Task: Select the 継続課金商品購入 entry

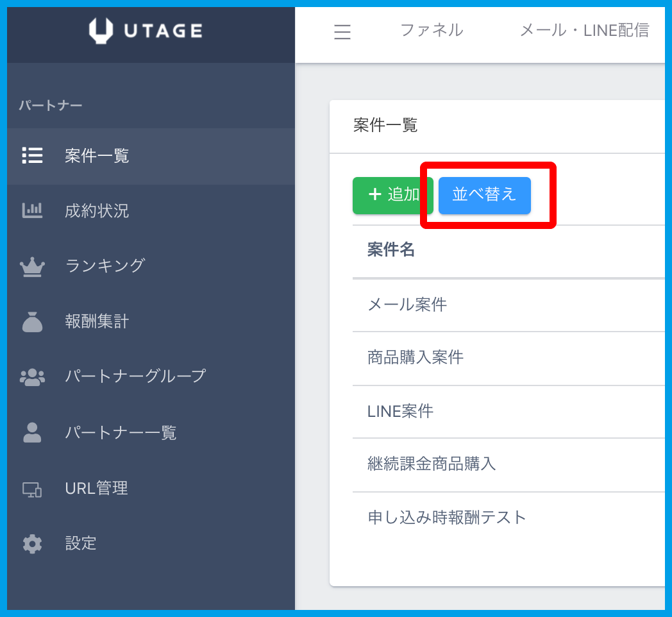Action: (432, 464)
